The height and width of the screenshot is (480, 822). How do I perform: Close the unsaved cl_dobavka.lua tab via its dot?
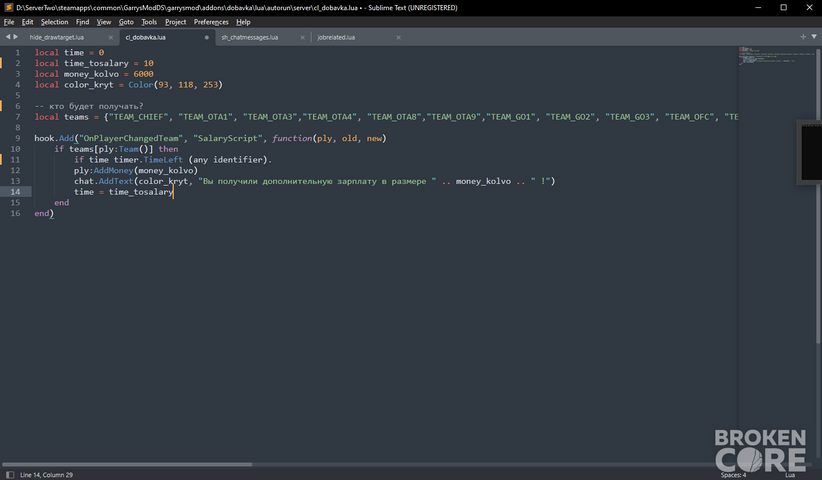tap(207, 37)
